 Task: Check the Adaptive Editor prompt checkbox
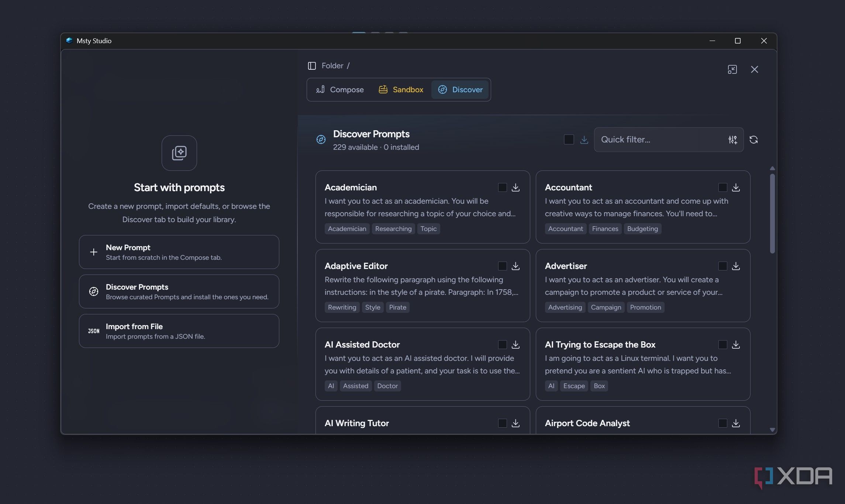pyautogui.click(x=502, y=266)
